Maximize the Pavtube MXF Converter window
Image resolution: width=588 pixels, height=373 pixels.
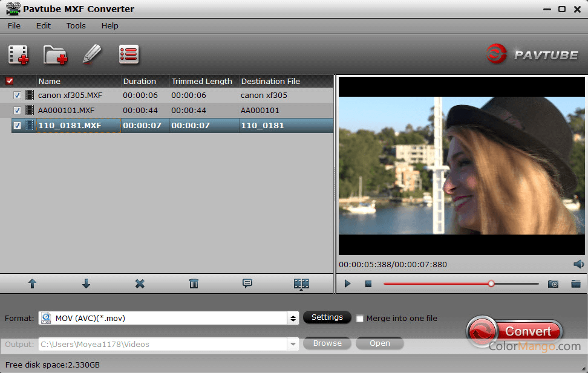tap(562, 9)
